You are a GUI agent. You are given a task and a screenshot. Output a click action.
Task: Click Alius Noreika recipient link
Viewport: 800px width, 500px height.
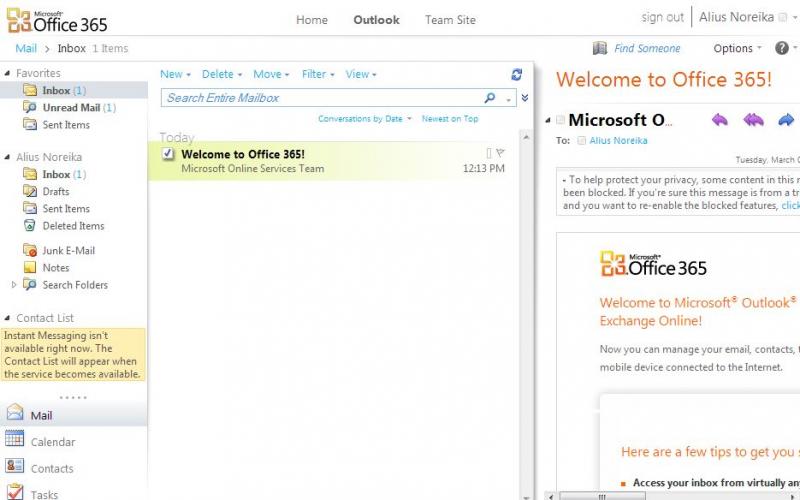[x=618, y=141]
